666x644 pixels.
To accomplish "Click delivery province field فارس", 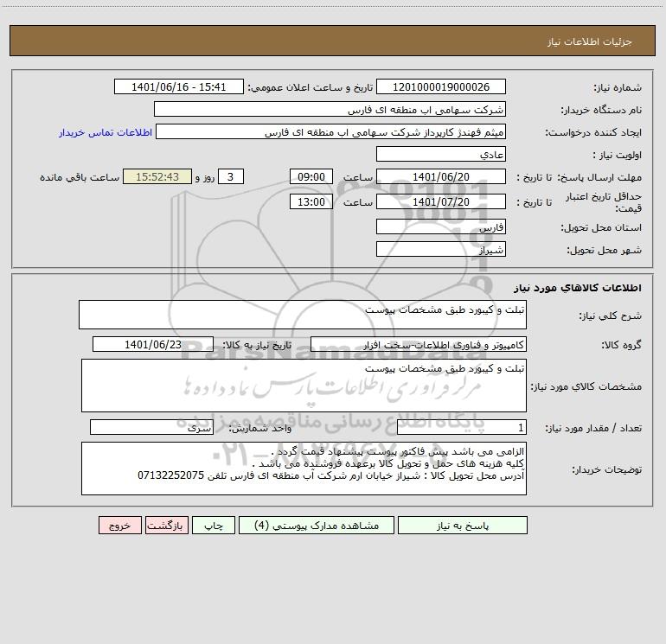I will coord(441,226).
